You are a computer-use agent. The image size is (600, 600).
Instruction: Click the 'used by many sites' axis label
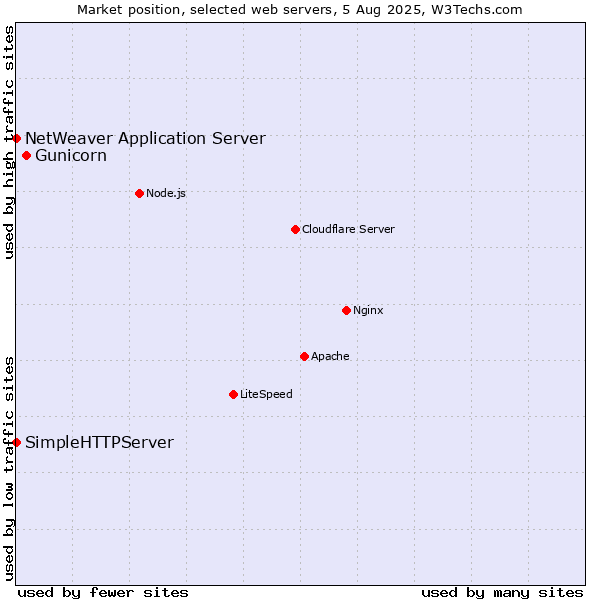click(x=502, y=593)
